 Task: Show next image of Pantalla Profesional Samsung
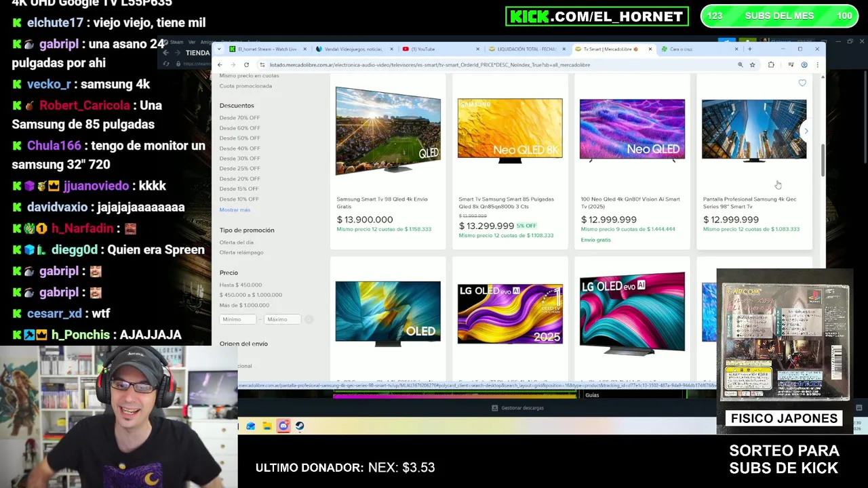[806, 131]
